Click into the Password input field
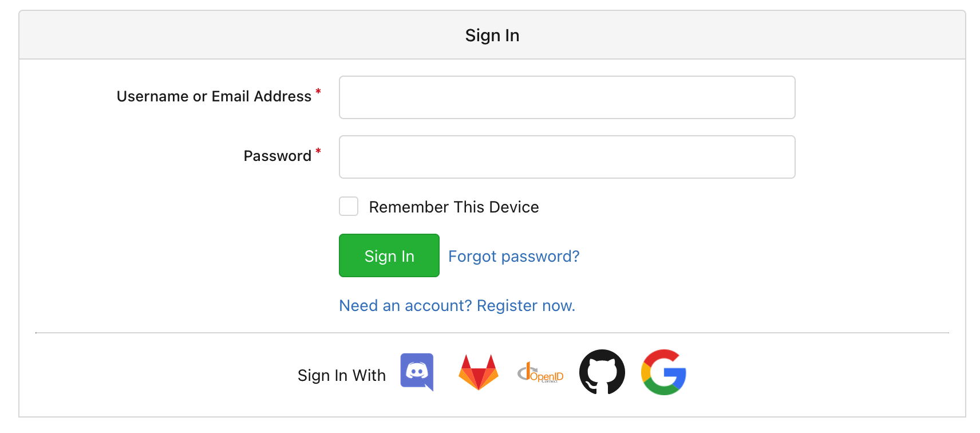This screenshot has height=433, width=980. 567,157
